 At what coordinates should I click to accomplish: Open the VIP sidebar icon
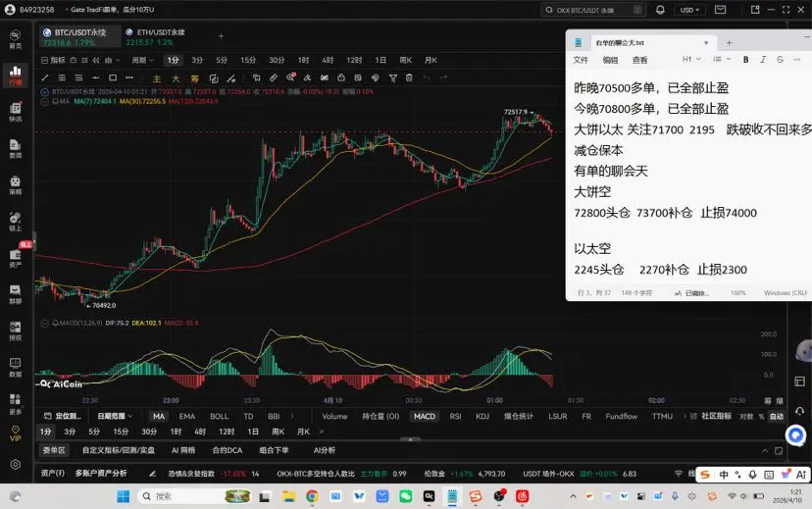[x=16, y=433]
